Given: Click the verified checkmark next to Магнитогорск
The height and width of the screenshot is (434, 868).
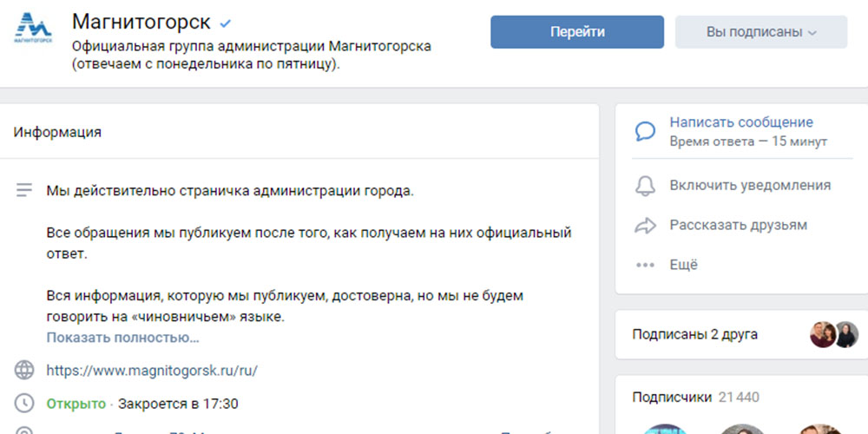Looking at the screenshot, I should click(x=226, y=23).
